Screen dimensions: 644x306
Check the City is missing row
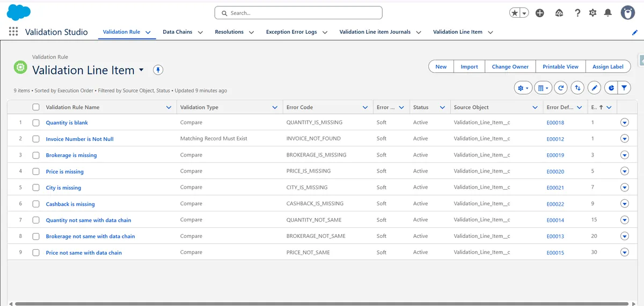[x=36, y=188]
